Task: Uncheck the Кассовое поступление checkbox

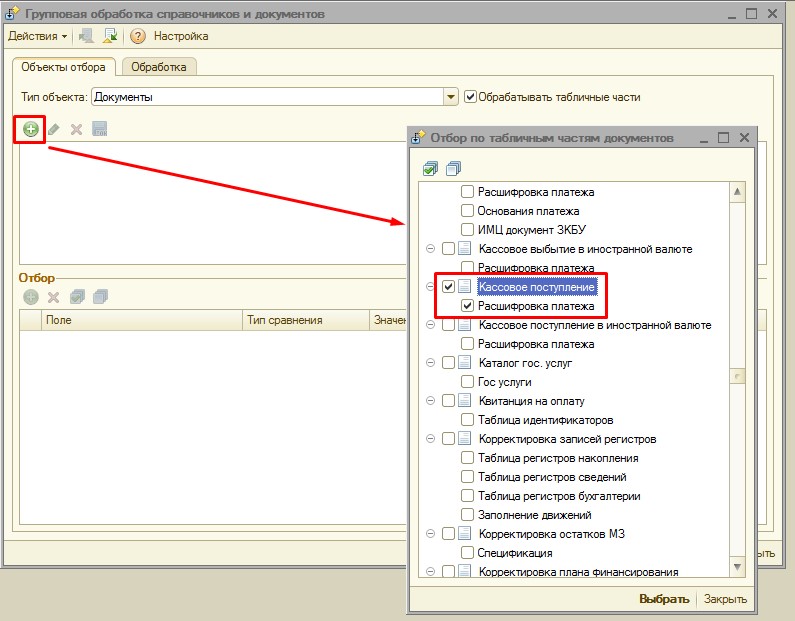Action: [x=448, y=287]
